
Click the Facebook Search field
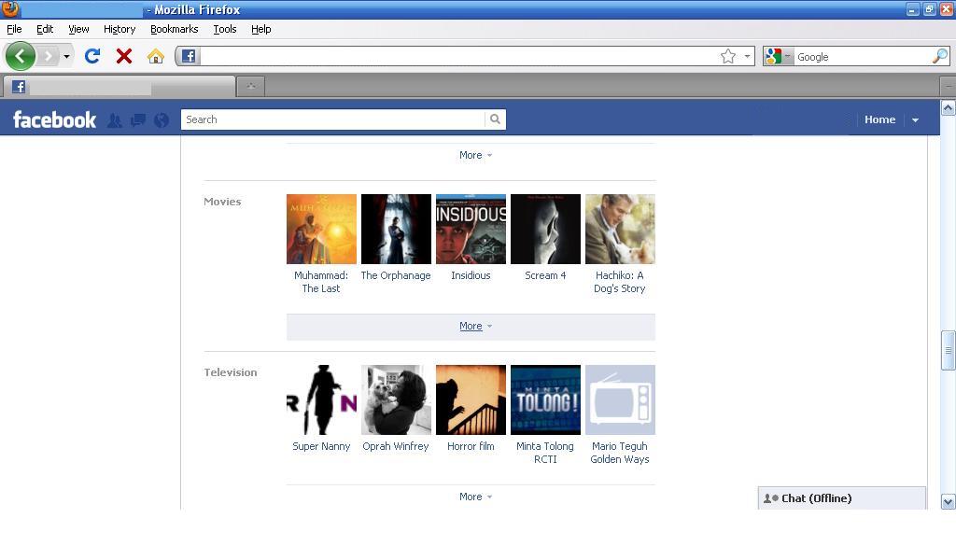[332, 119]
